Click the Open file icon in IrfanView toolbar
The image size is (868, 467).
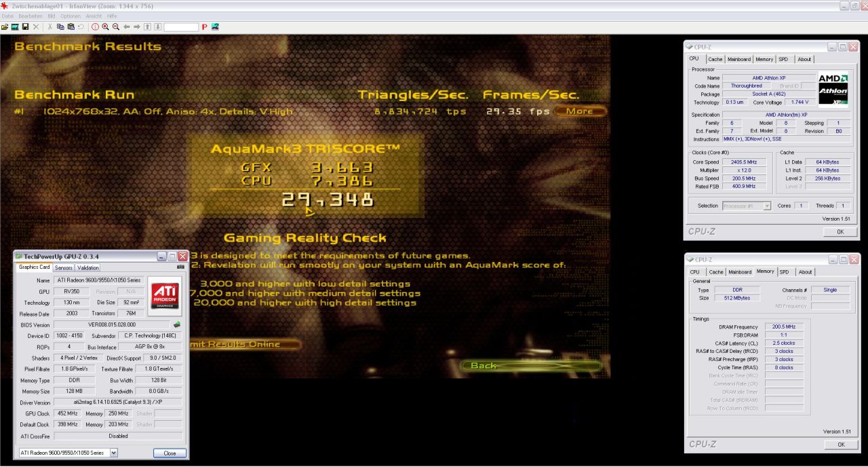click(5, 26)
